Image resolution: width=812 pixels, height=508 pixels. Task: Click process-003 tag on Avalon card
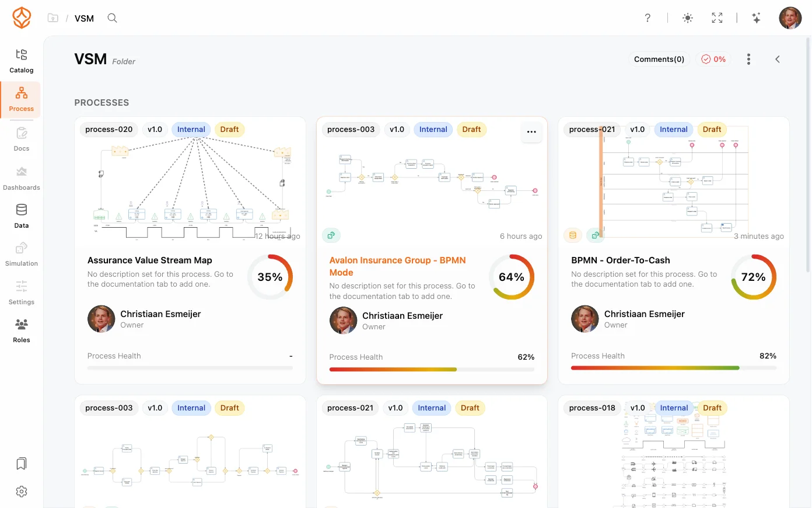click(x=351, y=130)
